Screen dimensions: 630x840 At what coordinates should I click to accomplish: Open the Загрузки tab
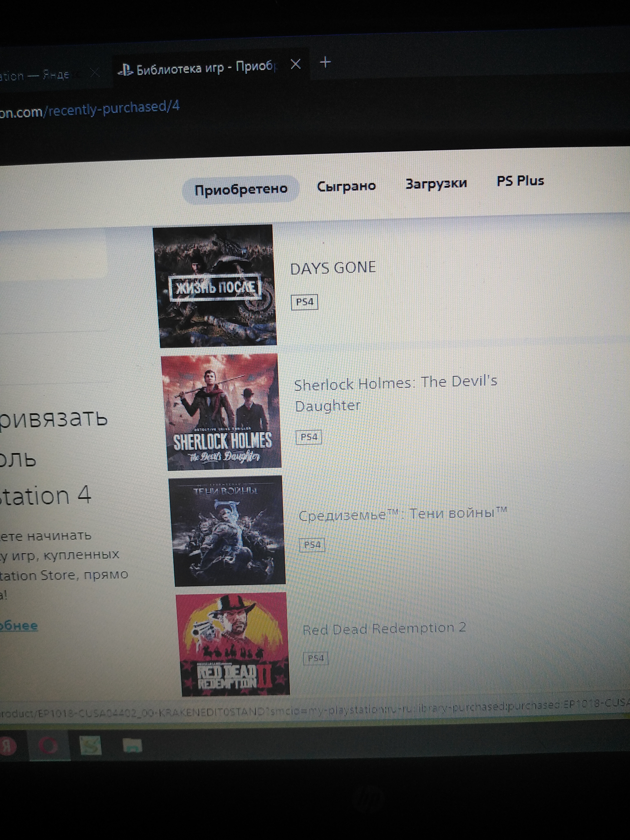point(436,184)
